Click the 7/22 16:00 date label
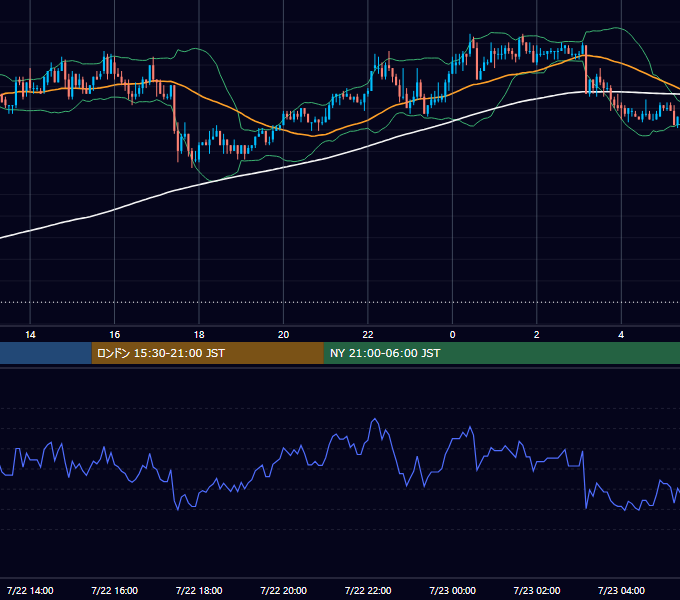 coord(114,590)
